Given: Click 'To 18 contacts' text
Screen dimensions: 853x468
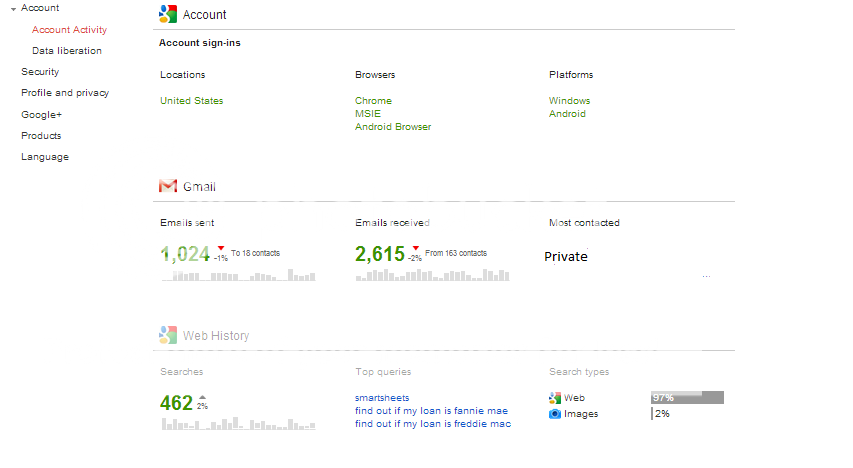Looking at the screenshot, I should tap(255, 253).
